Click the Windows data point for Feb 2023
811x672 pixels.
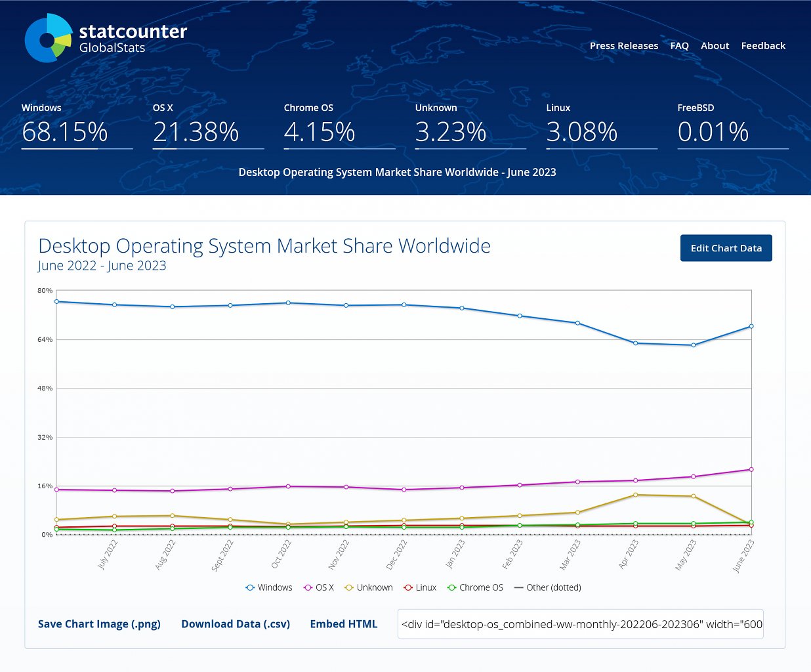(520, 316)
